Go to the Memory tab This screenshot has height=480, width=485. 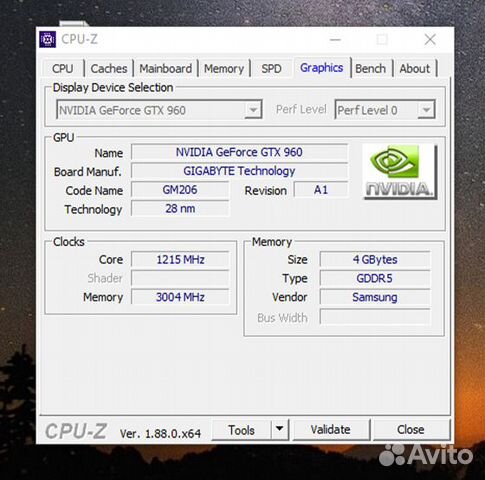click(x=224, y=69)
